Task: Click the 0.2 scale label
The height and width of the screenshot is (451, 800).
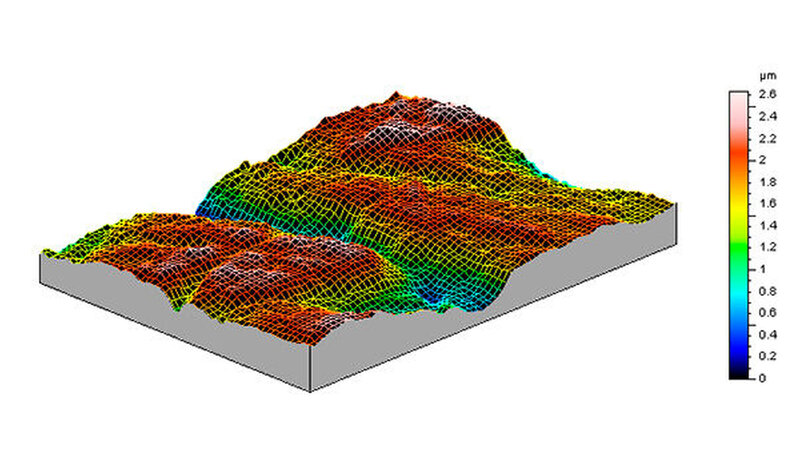Action: pyautogui.click(x=767, y=356)
